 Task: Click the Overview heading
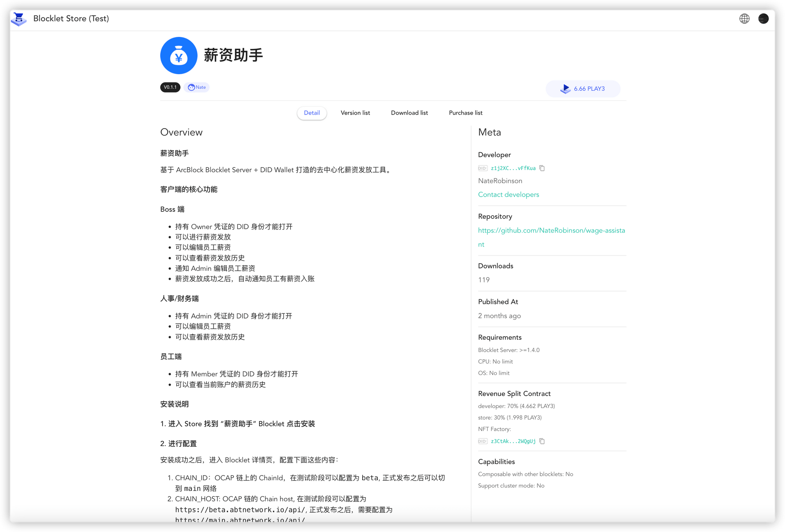(x=181, y=132)
